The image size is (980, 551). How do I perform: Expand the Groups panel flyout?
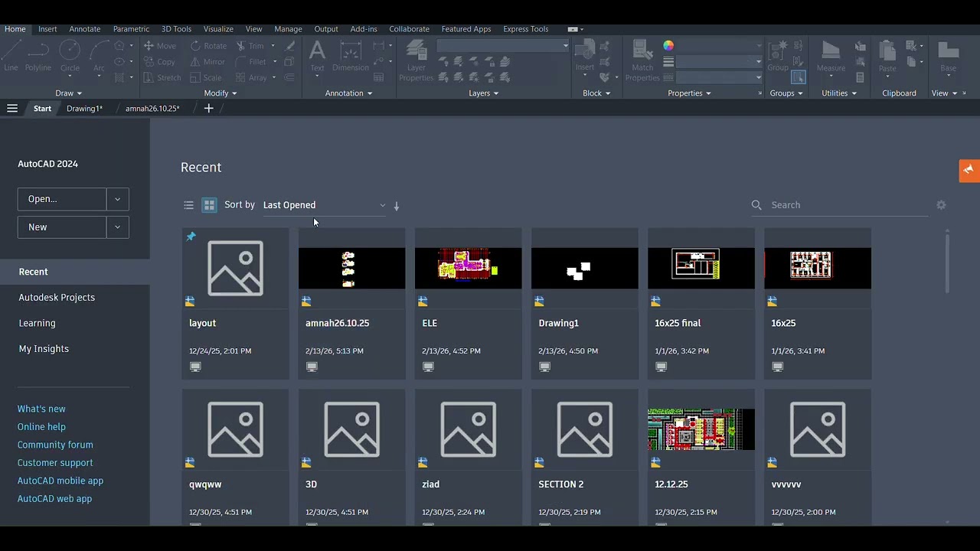click(x=786, y=93)
